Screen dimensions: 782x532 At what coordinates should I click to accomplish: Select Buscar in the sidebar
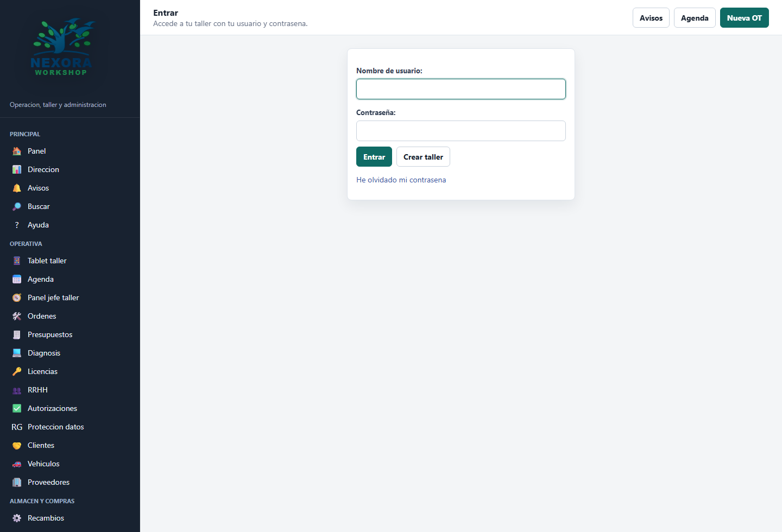point(70,206)
